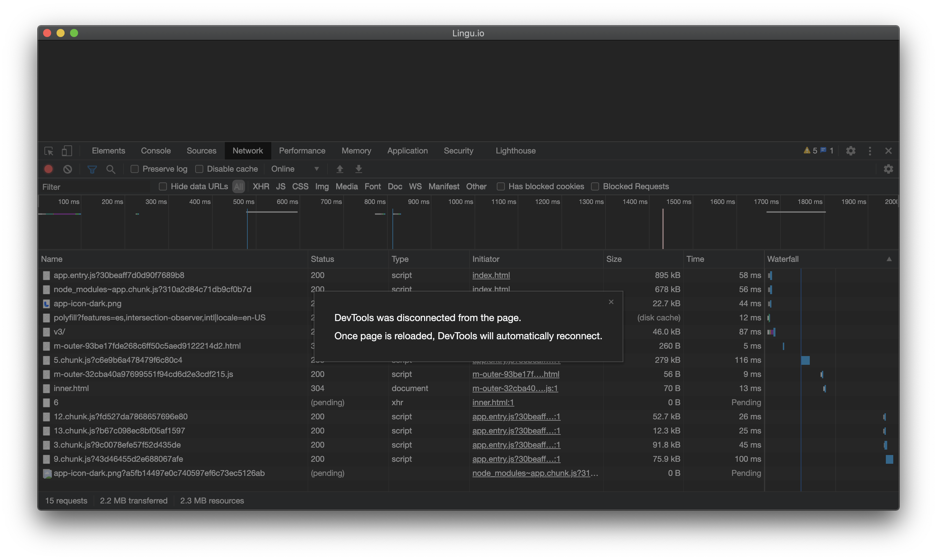Viewport: 937px width, 560px height.
Task: View the 5 warnings indicator
Action: click(x=810, y=150)
